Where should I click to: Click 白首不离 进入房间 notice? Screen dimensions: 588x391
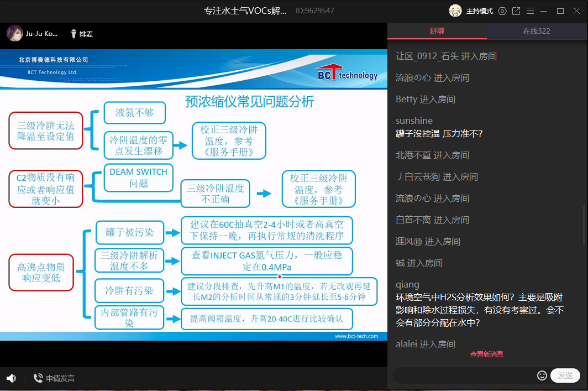(432, 220)
